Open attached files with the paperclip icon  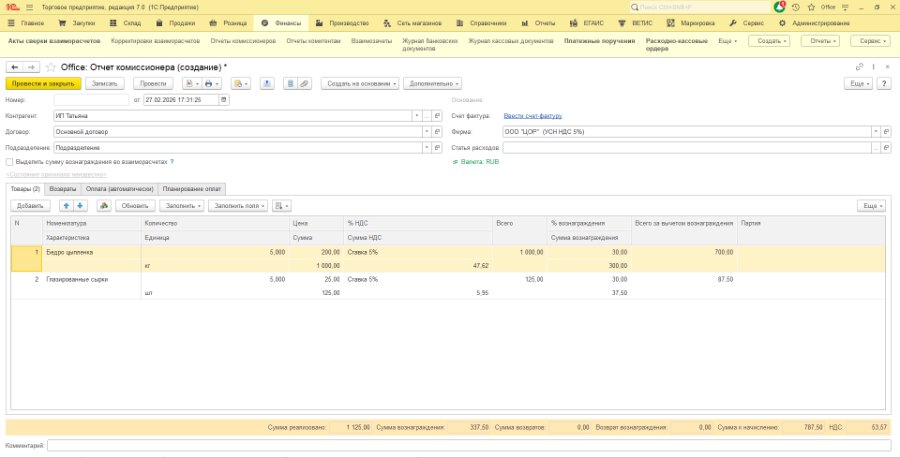[304, 84]
